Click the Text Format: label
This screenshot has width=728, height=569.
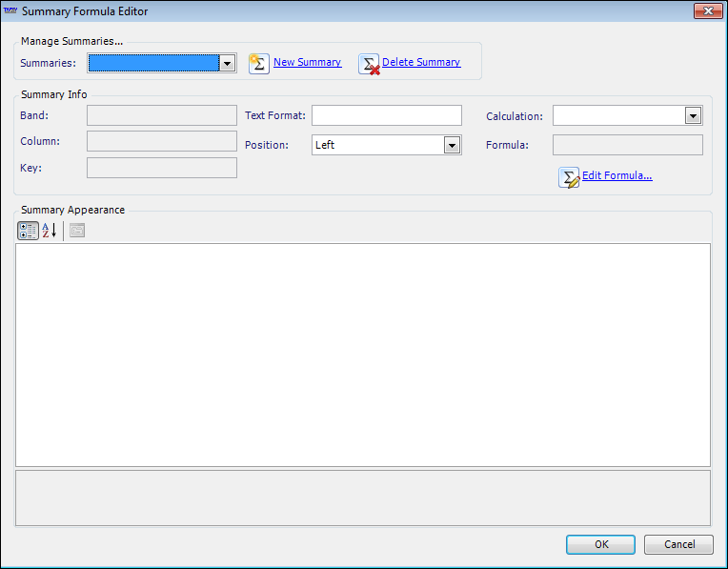coord(275,115)
